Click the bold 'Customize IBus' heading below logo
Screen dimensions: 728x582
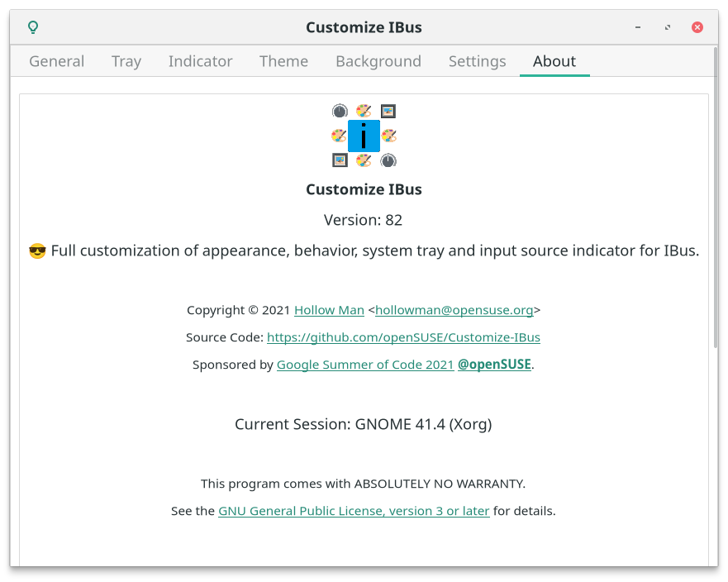coord(364,189)
